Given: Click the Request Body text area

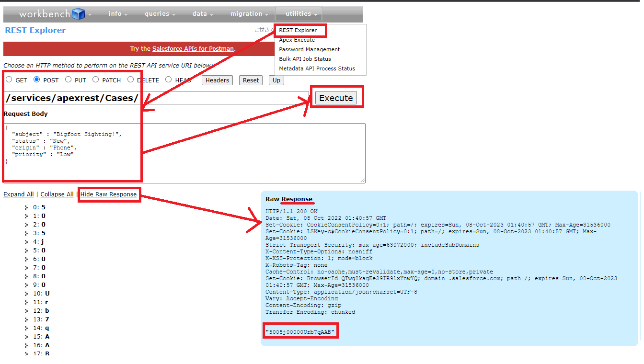Looking at the screenshot, I should [182, 153].
